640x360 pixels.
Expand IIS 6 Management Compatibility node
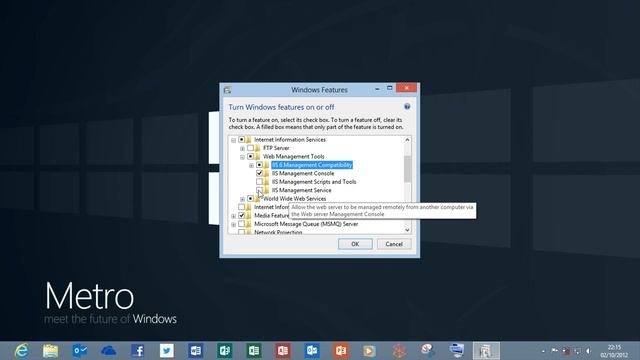[251, 165]
